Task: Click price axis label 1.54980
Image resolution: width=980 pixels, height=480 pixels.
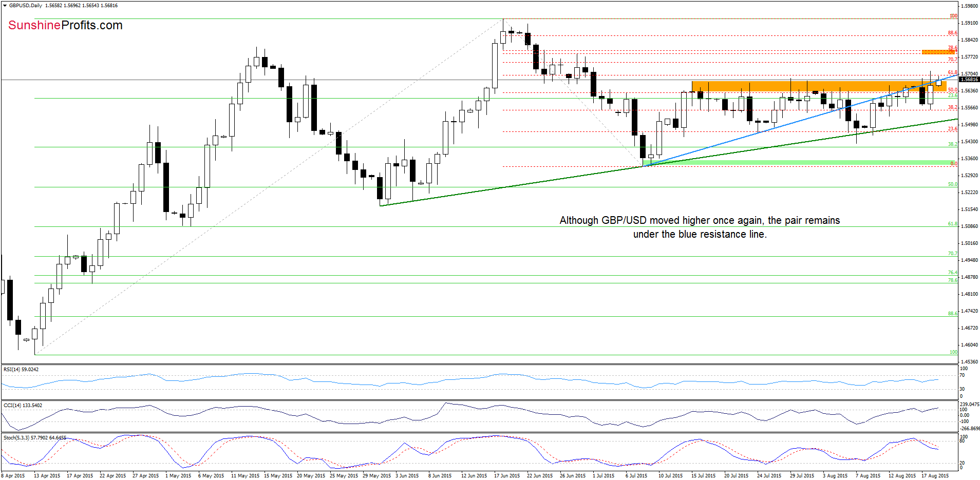Action: (x=970, y=125)
